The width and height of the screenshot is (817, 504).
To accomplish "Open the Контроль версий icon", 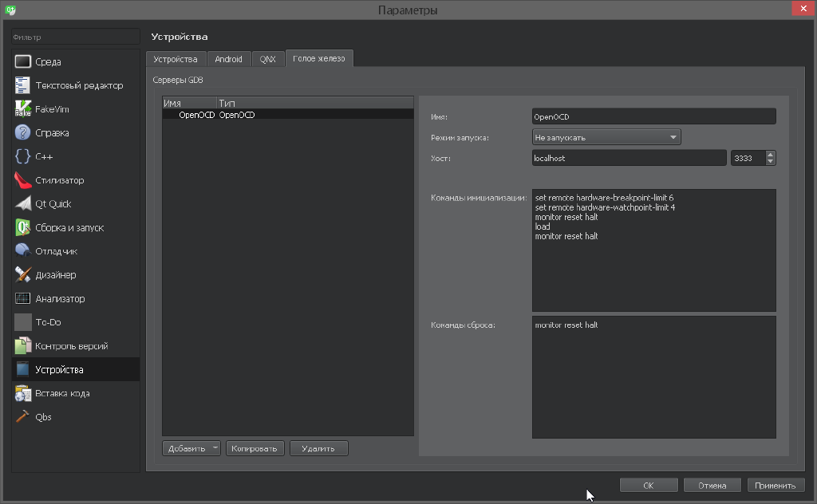I will coord(22,346).
